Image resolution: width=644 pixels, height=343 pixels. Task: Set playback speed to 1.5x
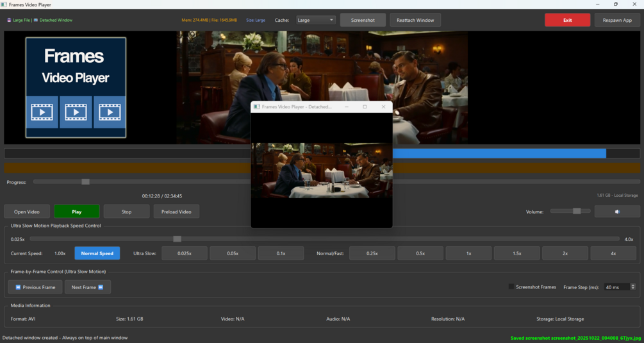(516, 253)
